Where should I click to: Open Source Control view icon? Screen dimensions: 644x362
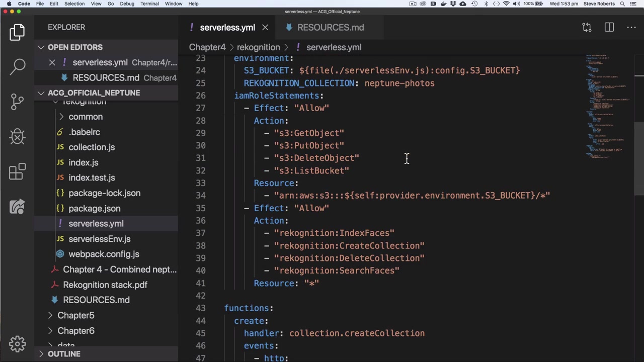(x=18, y=101)
